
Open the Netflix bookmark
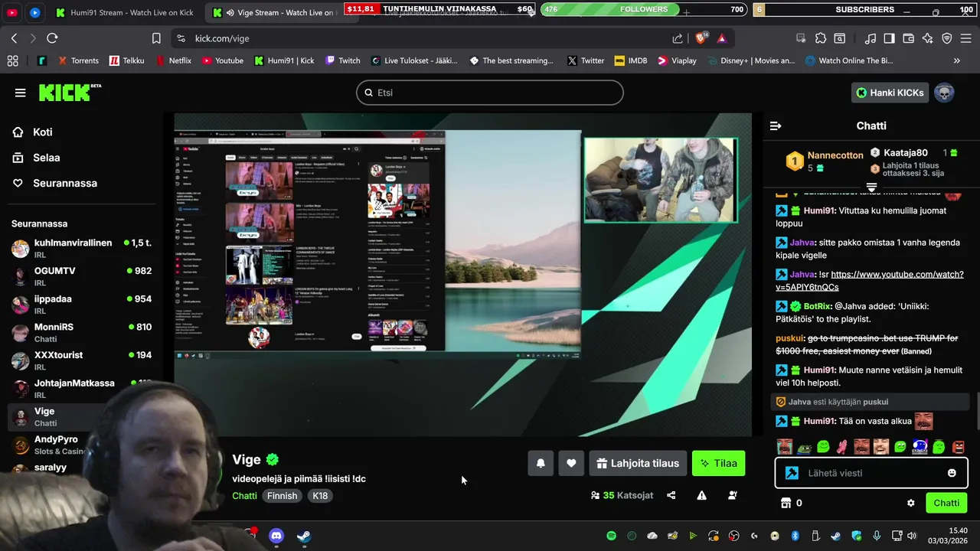pyautogui.click(x=174, y=60)
